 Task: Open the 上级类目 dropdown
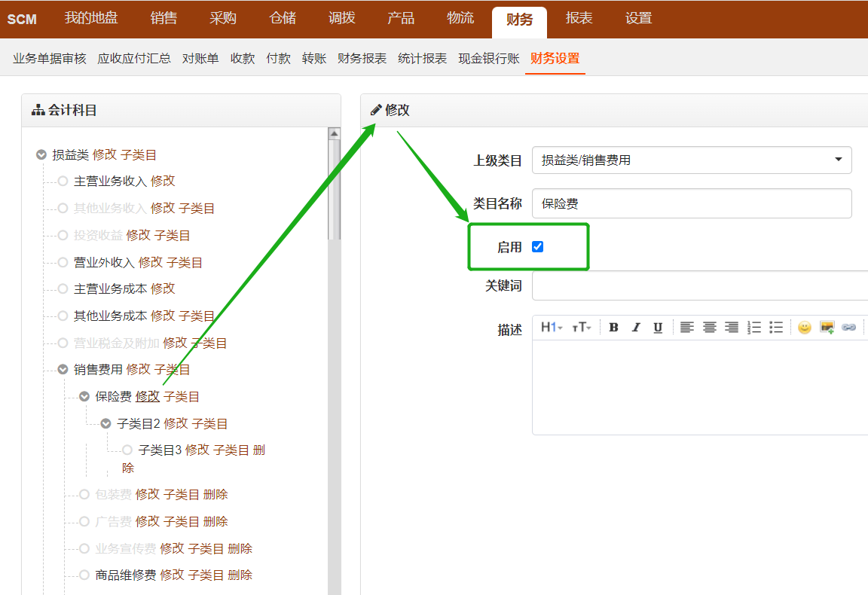(692, 160)
